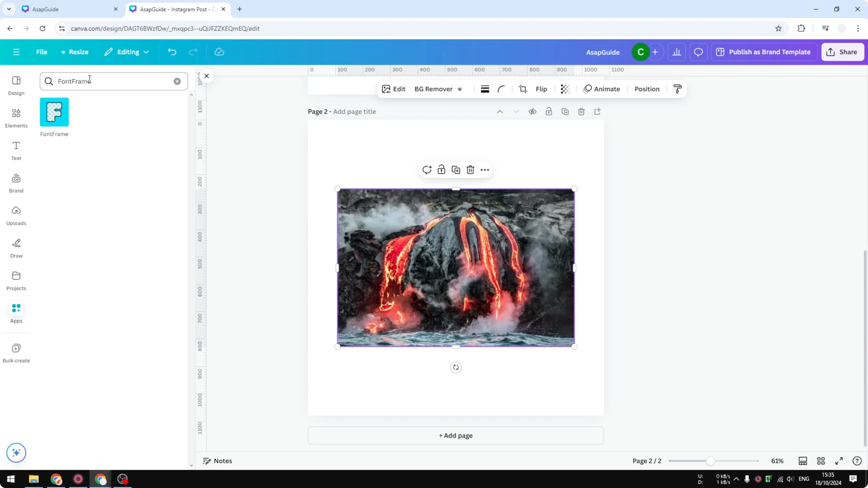
Task: Switch to the Uploads panel
Action: pyautogui.click(x=16, y=215)
